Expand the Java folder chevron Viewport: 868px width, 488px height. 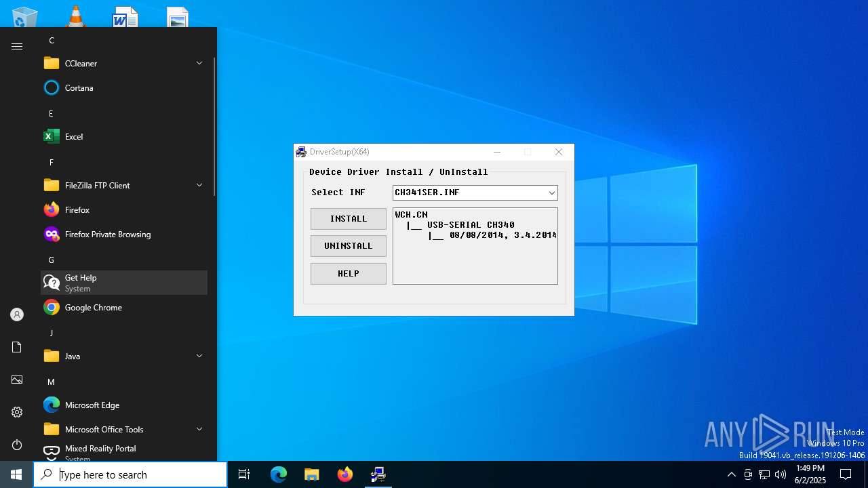pos(199,356)
